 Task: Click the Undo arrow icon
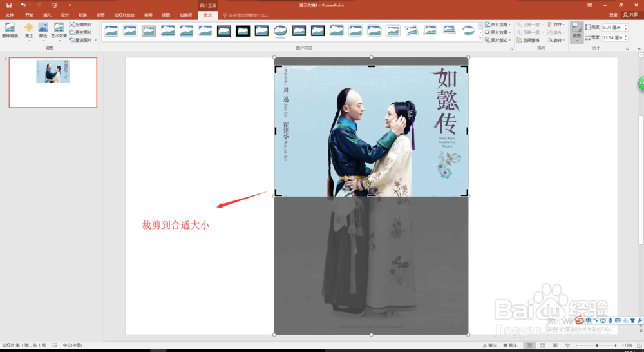click(x=23, y=5)
